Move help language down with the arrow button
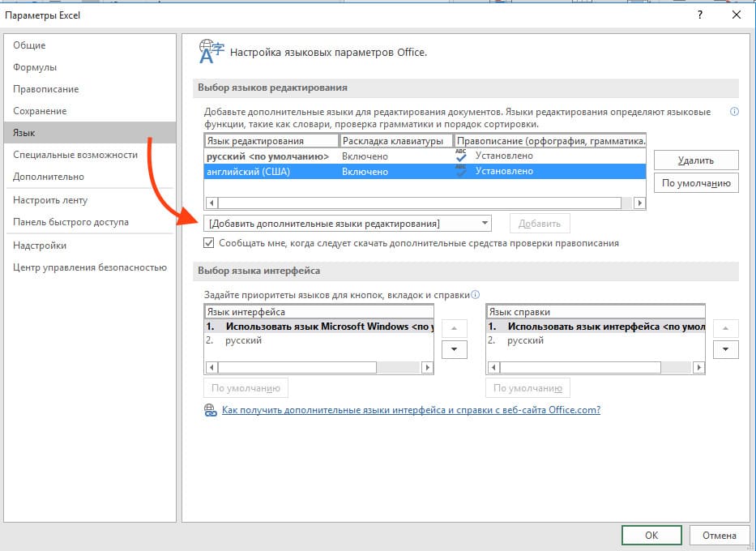The width and height of the screenshot is (756, 551). click(725, 349)
